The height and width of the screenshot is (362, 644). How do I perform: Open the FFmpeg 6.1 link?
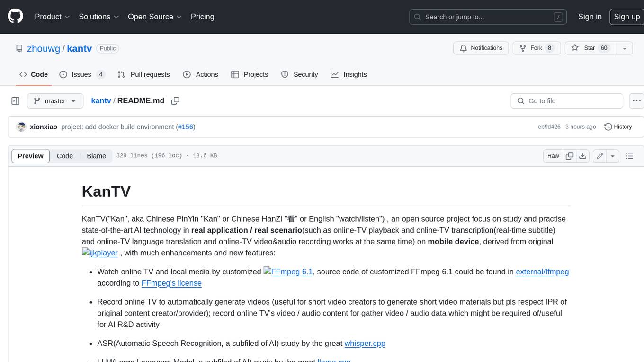pyautogui.click(x=288, y=272)
